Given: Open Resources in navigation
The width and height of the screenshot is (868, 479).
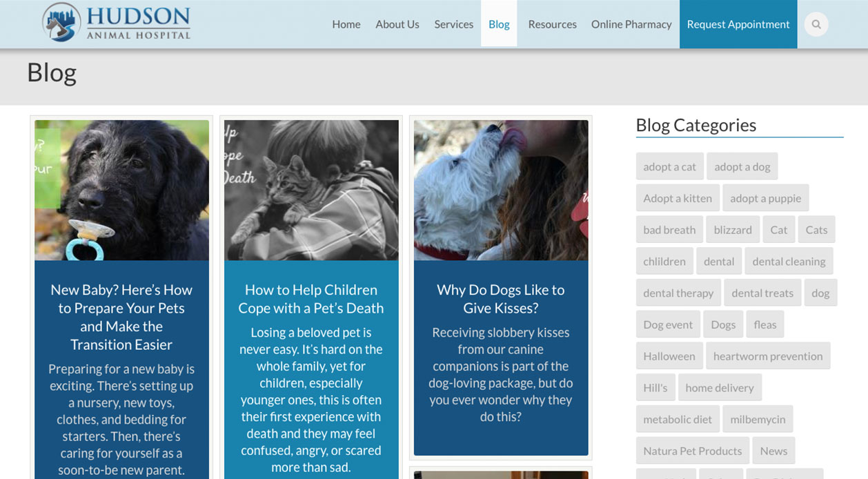Looking at the screenshot, I should 552,24.
